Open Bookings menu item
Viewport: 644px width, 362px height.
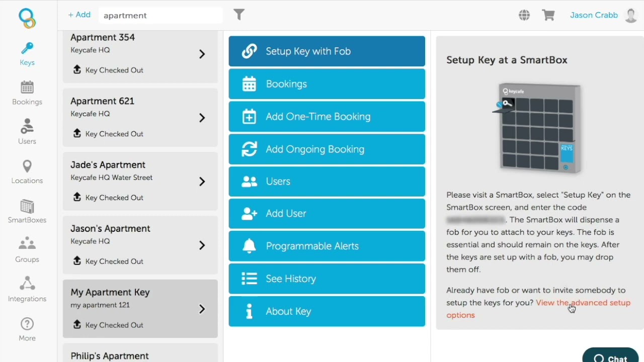coord(327,84)
